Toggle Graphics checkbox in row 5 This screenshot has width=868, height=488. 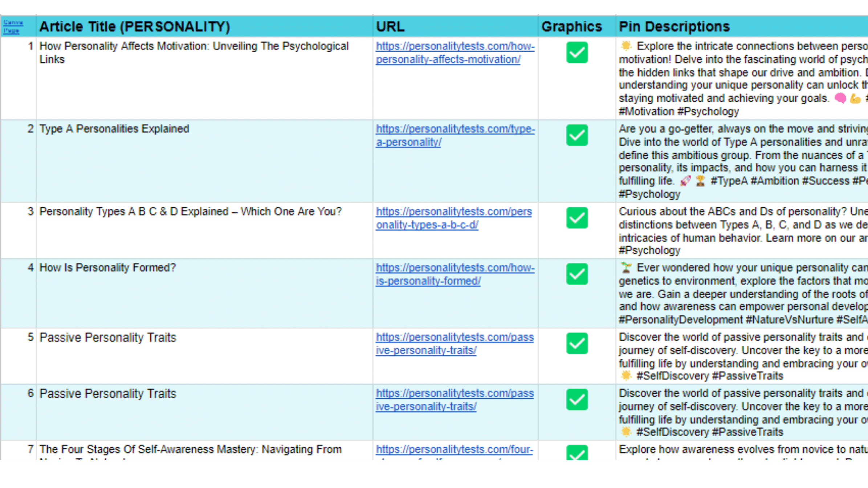click(x=576, y=343)
